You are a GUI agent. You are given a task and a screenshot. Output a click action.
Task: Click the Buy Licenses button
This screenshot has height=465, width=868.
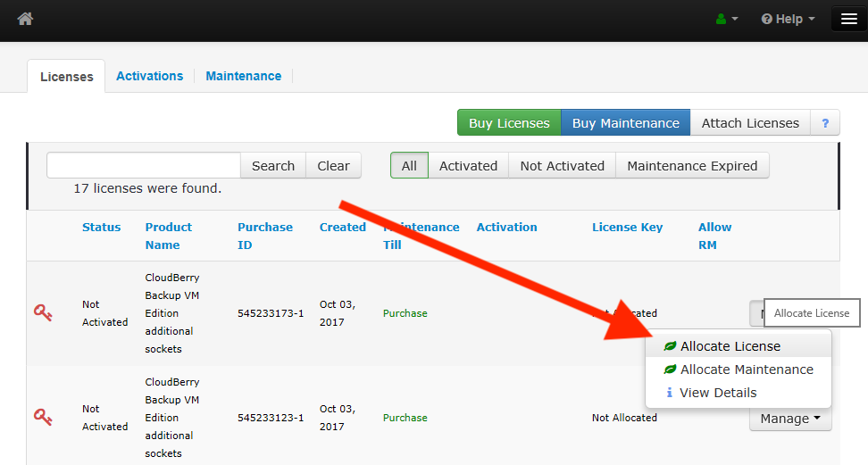[509, 123]
